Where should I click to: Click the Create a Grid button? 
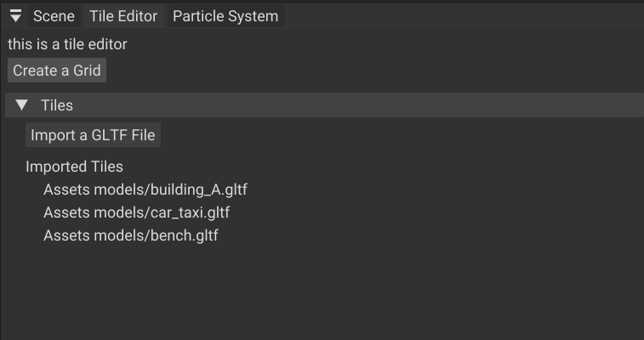(x=57, y=71)
